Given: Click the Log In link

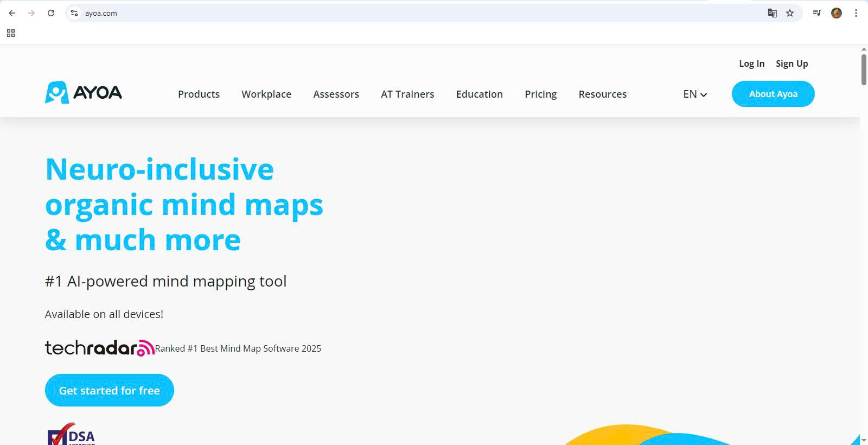Looking at the screenshot, I should pyautogui.click(x=751, y=63).
